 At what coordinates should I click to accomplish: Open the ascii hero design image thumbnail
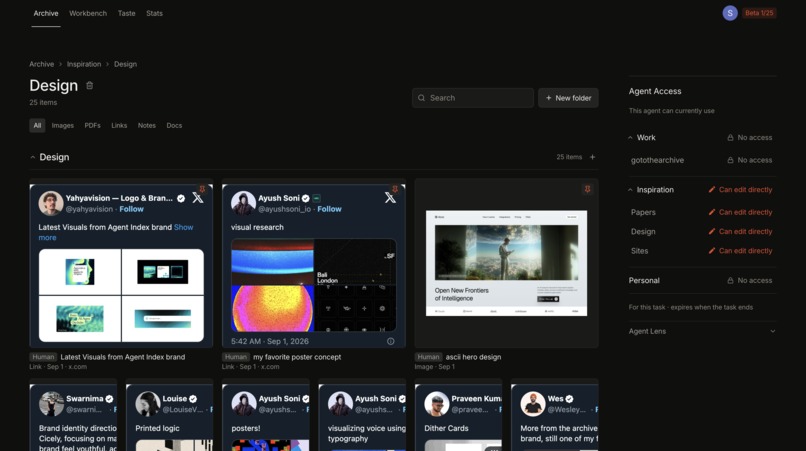(506, 263)
